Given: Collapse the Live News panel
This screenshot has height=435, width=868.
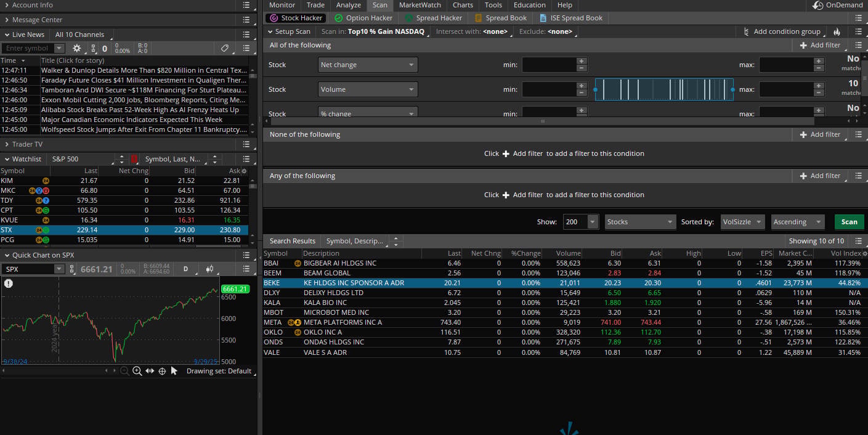Looking at the screenshot, I should (x=6, y=35).
